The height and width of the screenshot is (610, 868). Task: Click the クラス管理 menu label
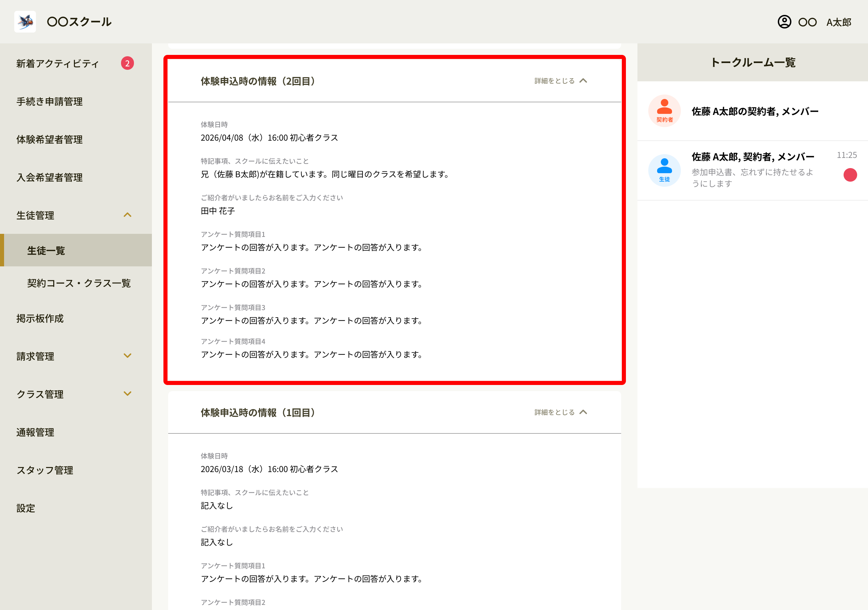click(x=40, y=394)
